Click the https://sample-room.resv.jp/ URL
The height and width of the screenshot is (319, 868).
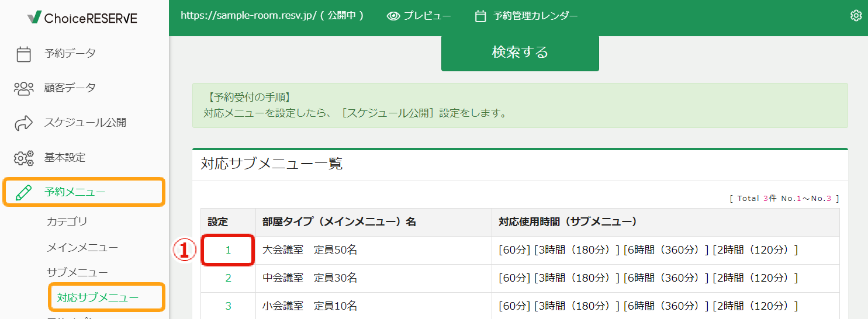pos(248,16)
